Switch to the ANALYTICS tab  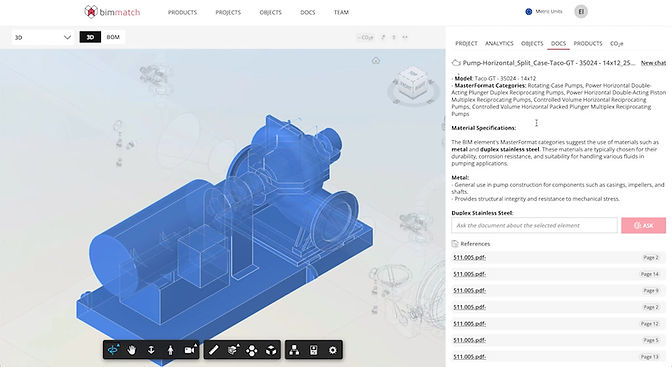499,43
